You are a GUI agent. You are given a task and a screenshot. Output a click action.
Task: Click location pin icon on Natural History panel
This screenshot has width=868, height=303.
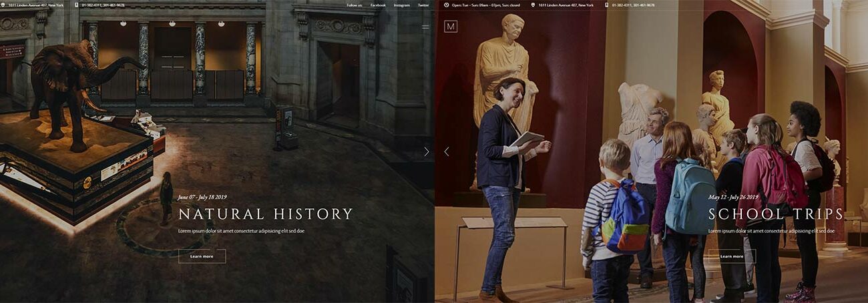(3, 5)
